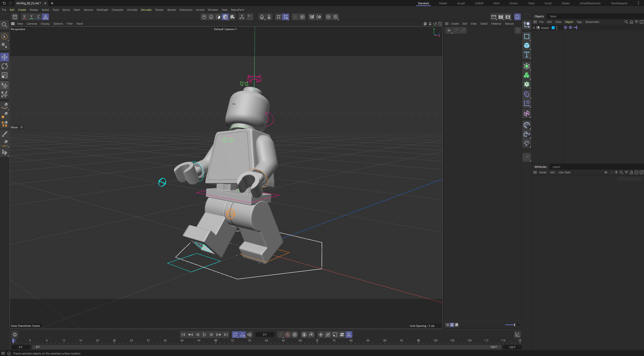The image size is (644, 356).
Task: Open snap settings gear icon
Action: (x=269, y=17)
